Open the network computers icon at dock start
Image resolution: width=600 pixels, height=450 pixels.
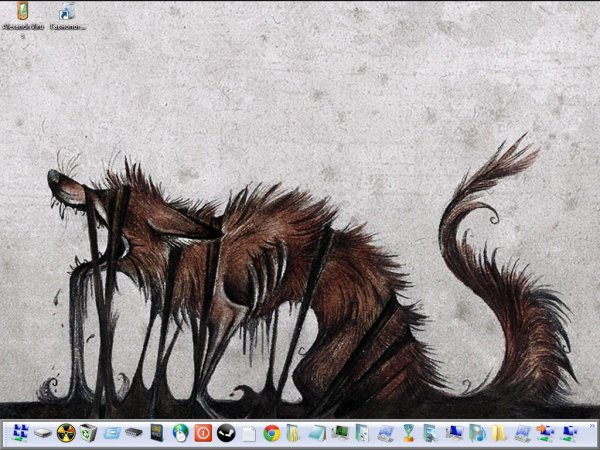(x=19, y=433)
